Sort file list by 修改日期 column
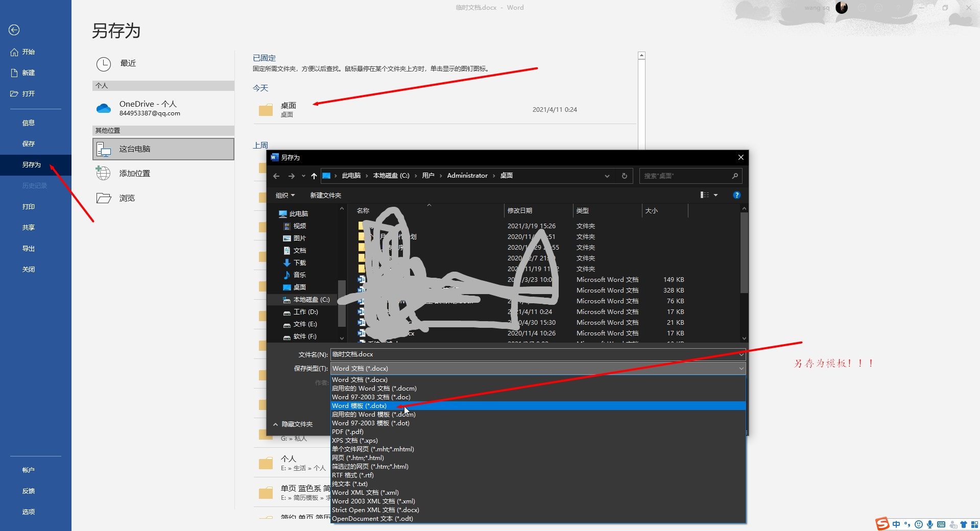Image resolution: width=980 pixels, height=531 pixels. click(x=538, y=211)
